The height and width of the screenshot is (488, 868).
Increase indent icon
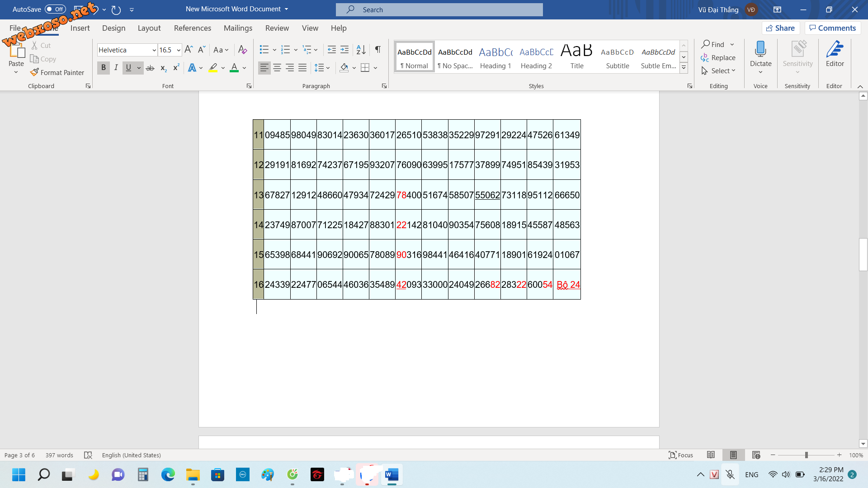point(344,49)
